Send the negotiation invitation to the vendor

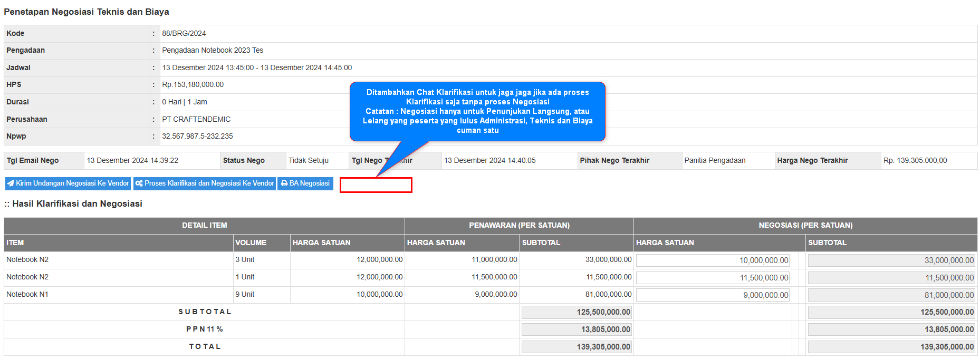point(68,183)
